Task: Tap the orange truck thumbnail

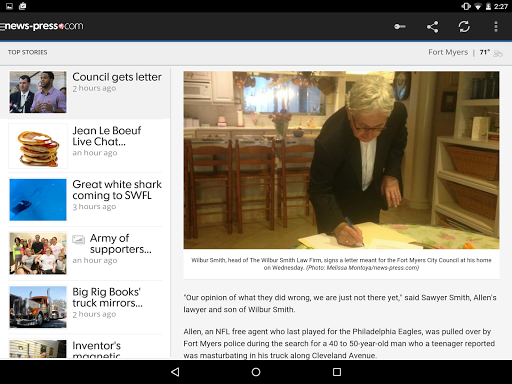Action: (x=38, y=307)
